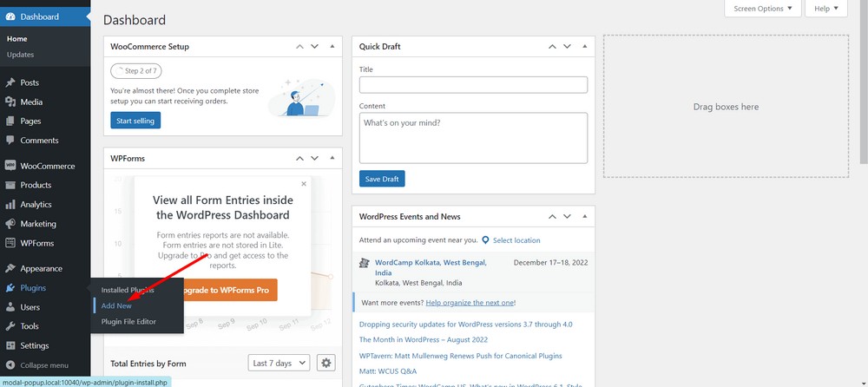The width and height of the screenshot is (868, 387).
Task: Click the WooCommerce logo icon
Action: pos(10,166)
